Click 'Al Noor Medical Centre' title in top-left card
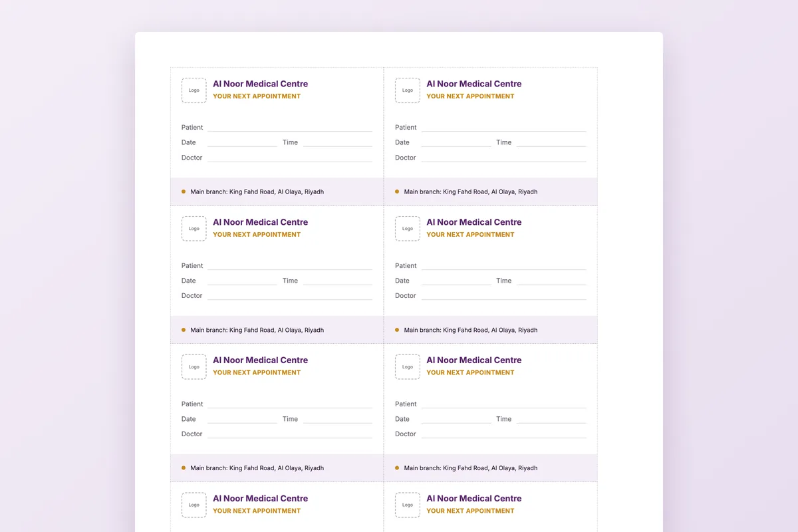 point(261,84)
